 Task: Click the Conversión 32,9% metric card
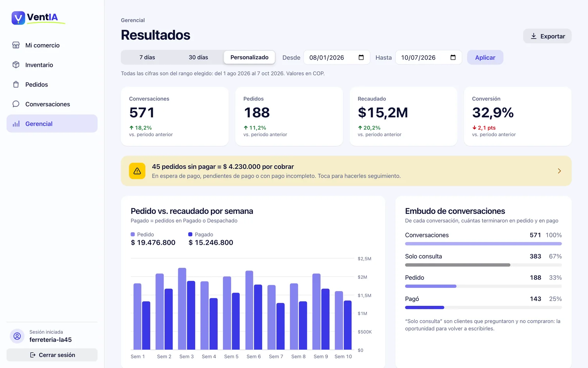tap(517, 116)
